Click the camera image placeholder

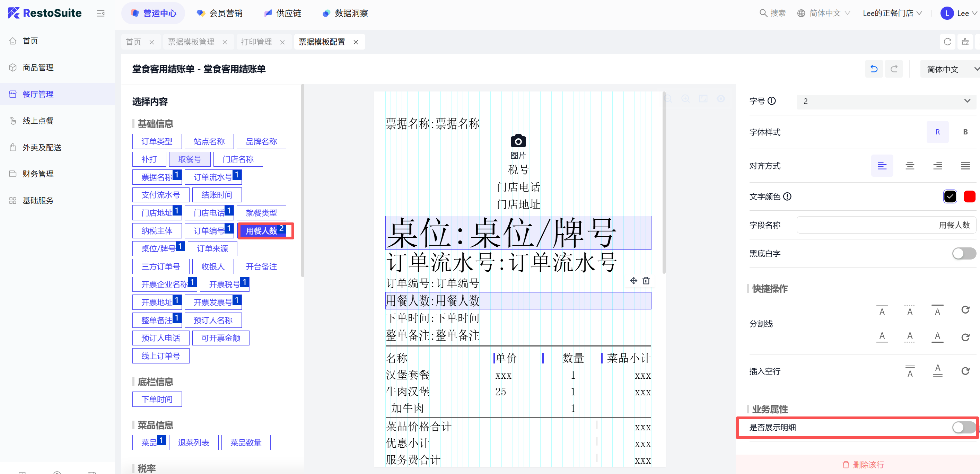[x=518, y=141]
